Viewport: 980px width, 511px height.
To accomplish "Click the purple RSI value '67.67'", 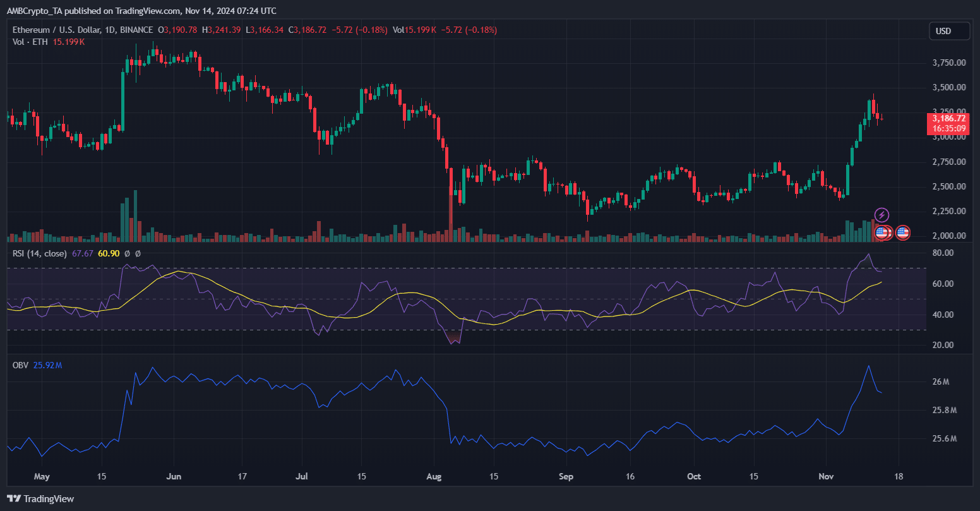I will tap(83, 253).
